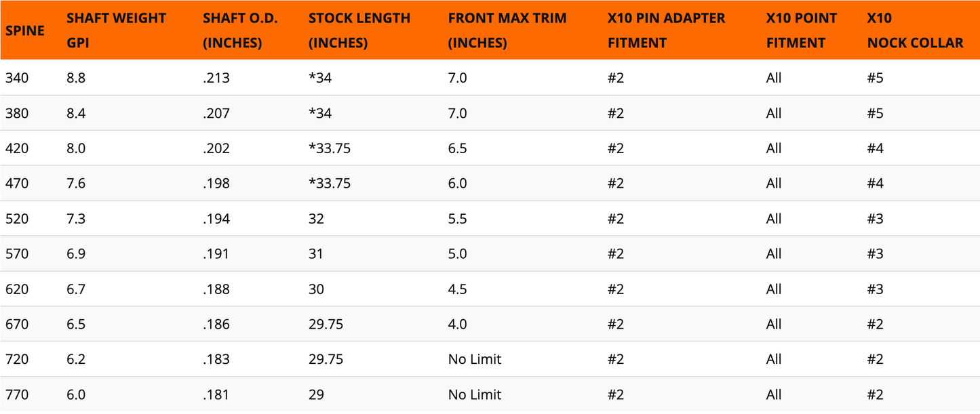Click the X10 NOCK COLLAR header
This screenshot has width=980, height=414.
pos(915,30)
